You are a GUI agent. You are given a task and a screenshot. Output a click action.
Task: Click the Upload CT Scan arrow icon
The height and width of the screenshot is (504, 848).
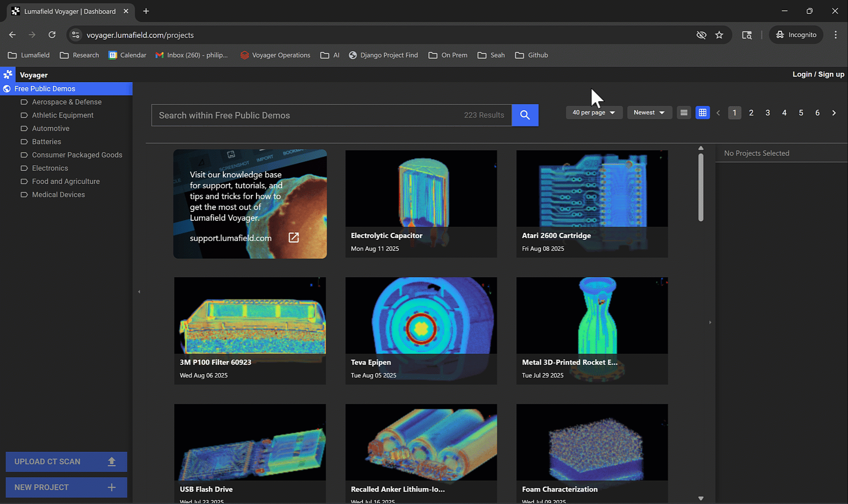coord(112,462)
